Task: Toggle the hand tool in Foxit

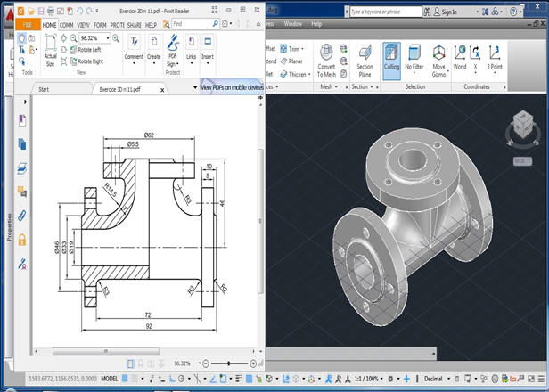Action: click(21, 37)
